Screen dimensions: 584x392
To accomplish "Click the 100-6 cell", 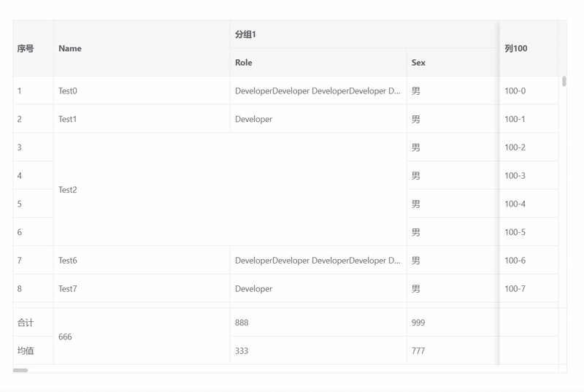I will point(529,260).
